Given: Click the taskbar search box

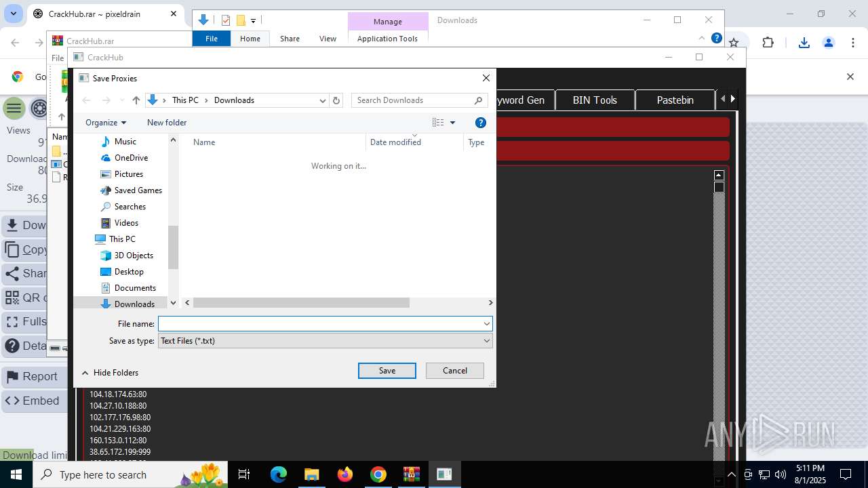Looking at the screenshot, I should tap(130, 474).
